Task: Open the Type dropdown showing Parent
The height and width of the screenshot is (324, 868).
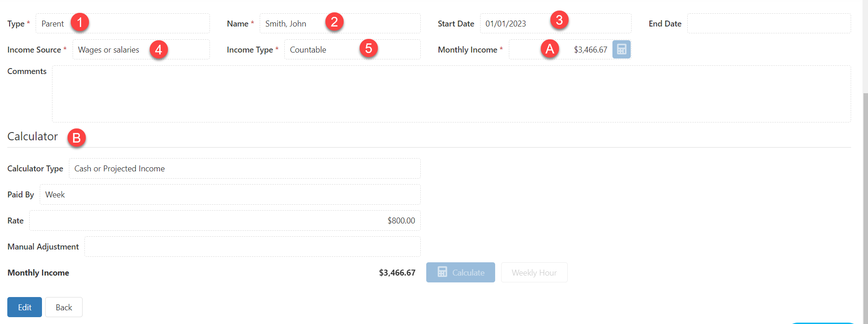Action: (x=123, y=23)
